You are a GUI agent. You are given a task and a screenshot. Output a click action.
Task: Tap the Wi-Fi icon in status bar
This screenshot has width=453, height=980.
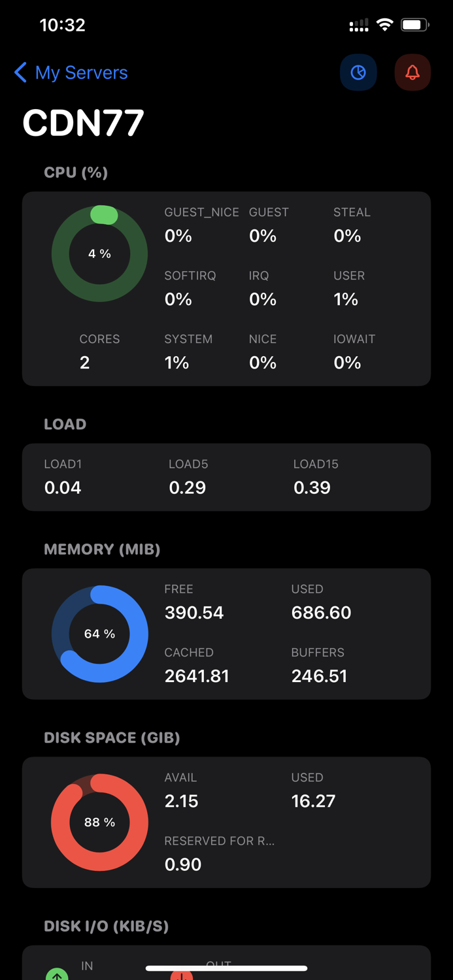pos(385,24)
